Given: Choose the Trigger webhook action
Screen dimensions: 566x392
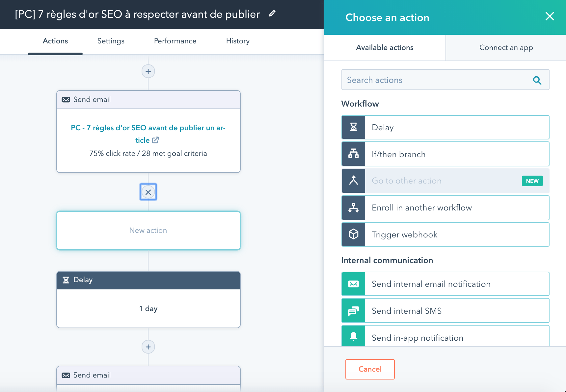Looking at the screenshot, I should pos(445,234).
